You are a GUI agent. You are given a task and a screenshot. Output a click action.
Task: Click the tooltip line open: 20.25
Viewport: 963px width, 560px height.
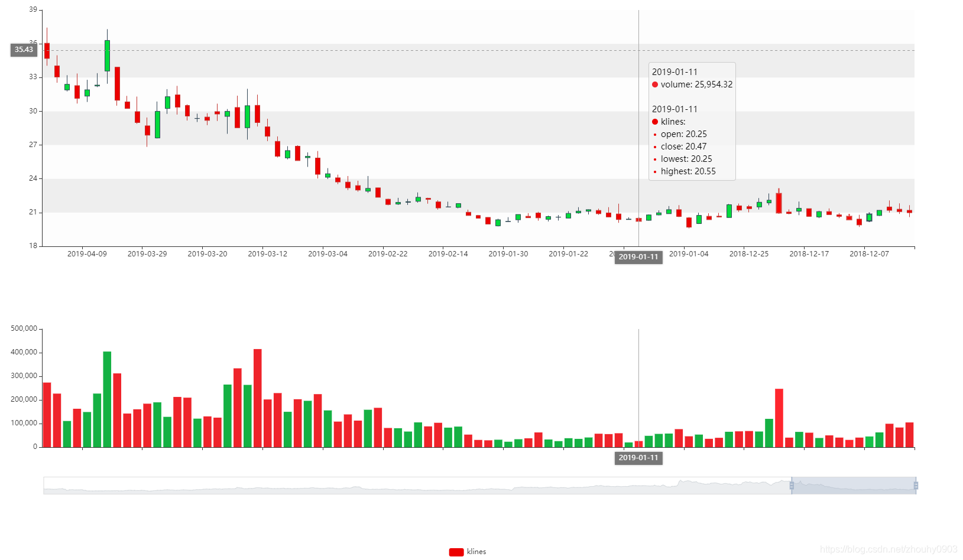coord(684,134)
